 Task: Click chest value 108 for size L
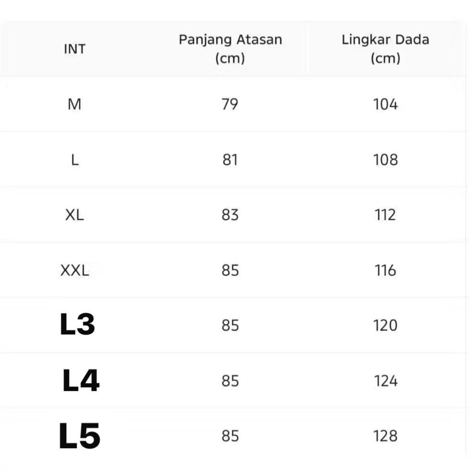[385, 160]
